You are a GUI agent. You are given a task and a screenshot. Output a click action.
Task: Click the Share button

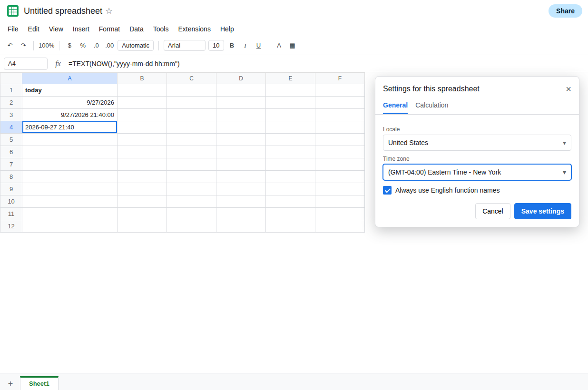pos(565,11)
